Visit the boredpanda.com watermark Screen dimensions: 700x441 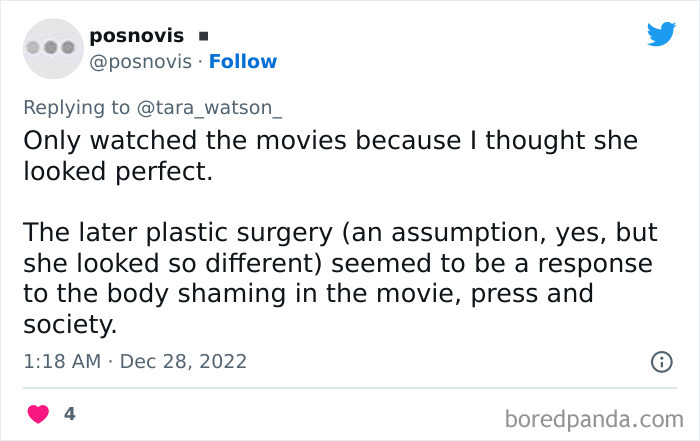pyautogui.click(x=595, y=415)
